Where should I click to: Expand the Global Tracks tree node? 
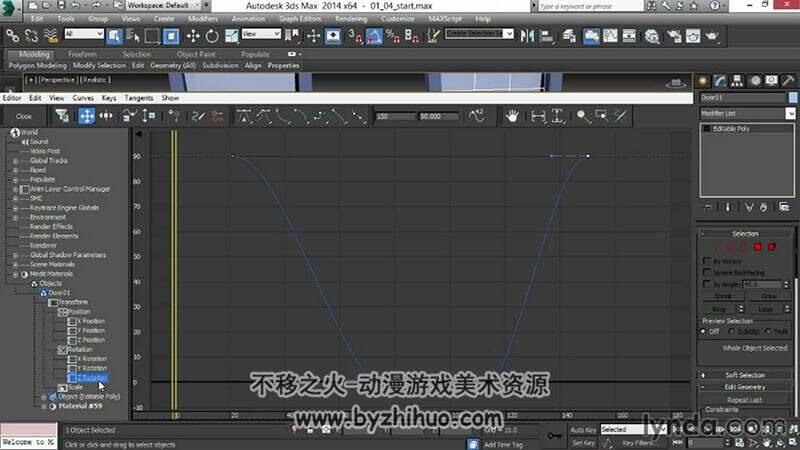pyautogui.click(x=15, y=161)
